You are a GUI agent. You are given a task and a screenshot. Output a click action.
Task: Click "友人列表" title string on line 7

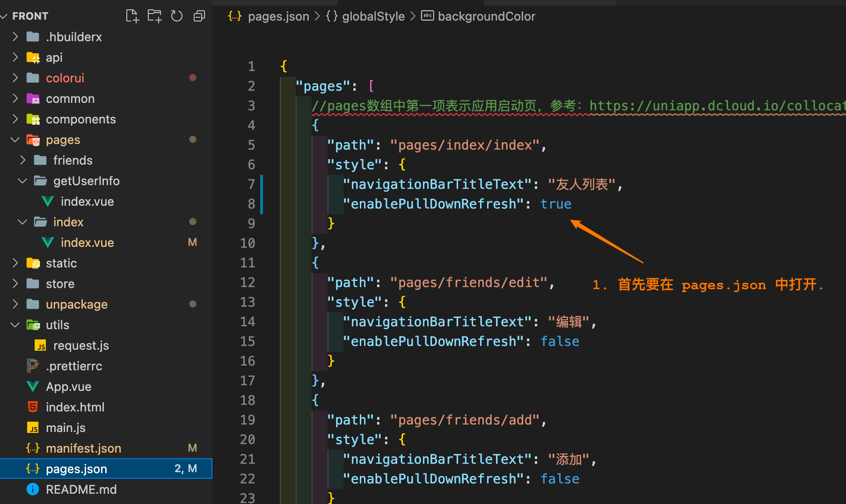[582, 184]
